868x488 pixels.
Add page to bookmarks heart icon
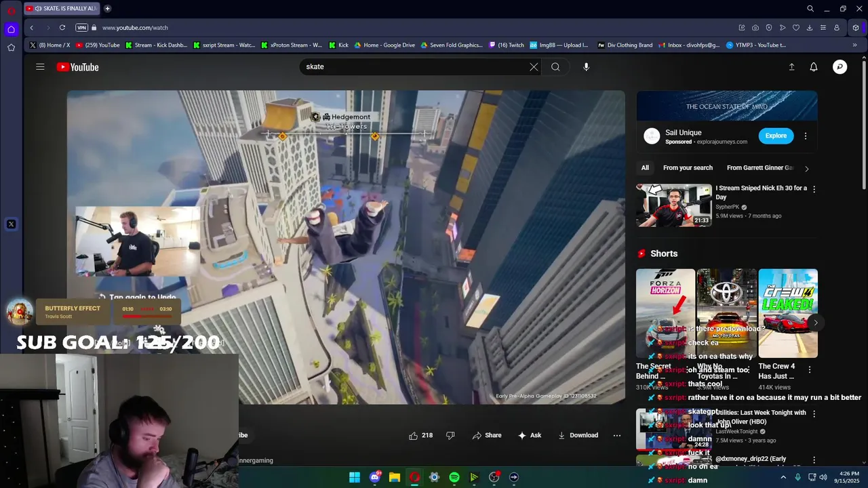(796, 28)
